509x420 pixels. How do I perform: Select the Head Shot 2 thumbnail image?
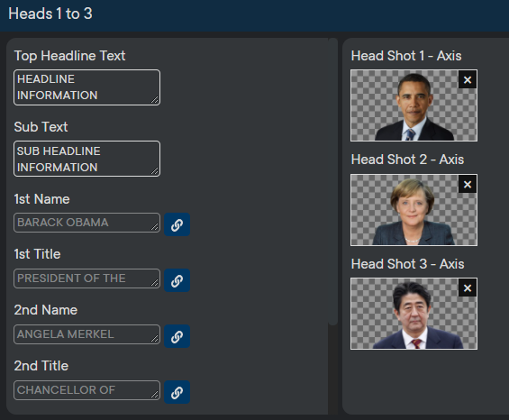[x=414, y=210]
